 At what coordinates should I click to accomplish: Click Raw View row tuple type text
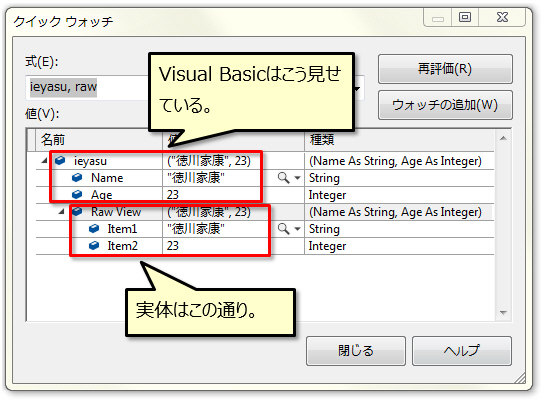click(395, 212)
